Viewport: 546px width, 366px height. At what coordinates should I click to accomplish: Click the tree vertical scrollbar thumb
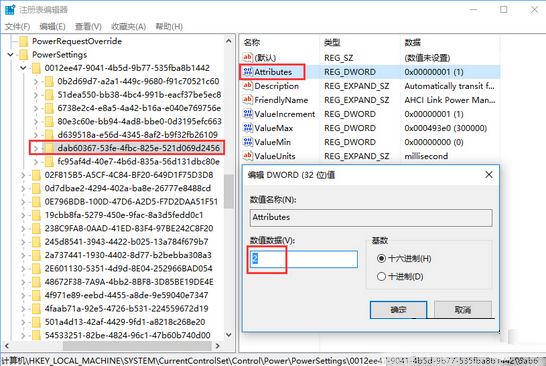tap(229, 192)
